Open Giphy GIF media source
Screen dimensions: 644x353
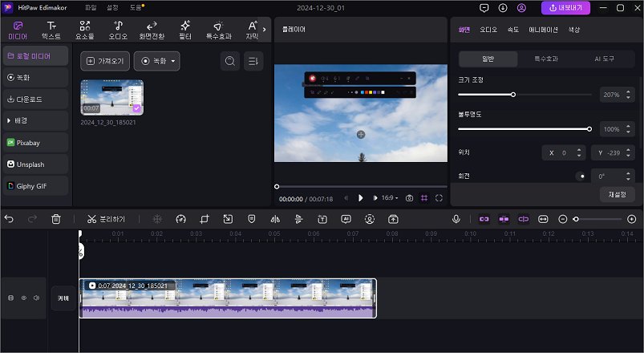coord(36,186)
